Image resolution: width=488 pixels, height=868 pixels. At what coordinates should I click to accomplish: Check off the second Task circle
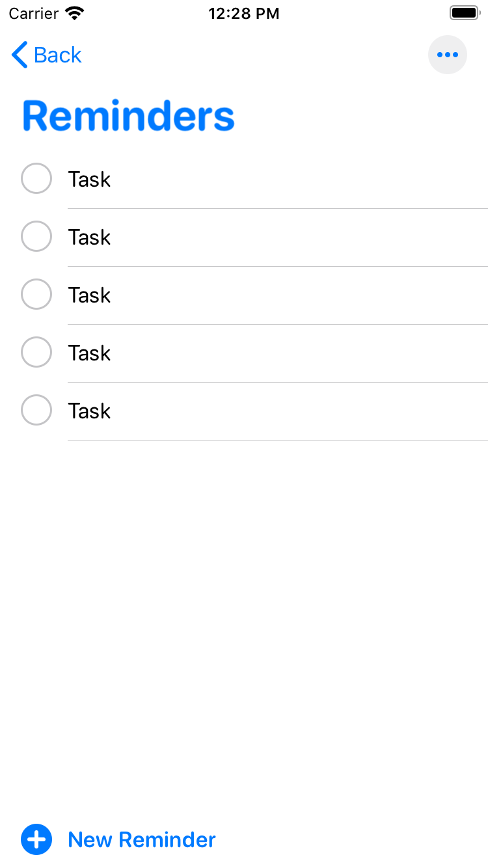(36, 236)
